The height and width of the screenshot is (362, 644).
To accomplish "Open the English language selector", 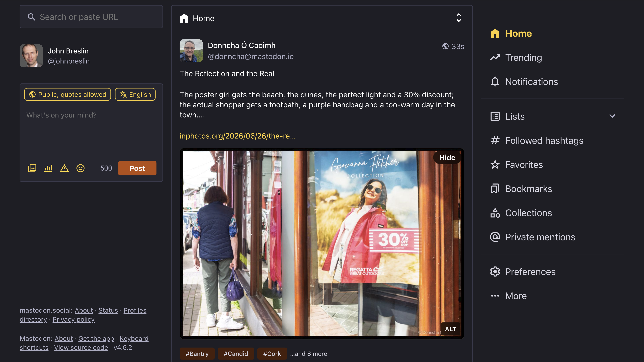I will [135, 94].
